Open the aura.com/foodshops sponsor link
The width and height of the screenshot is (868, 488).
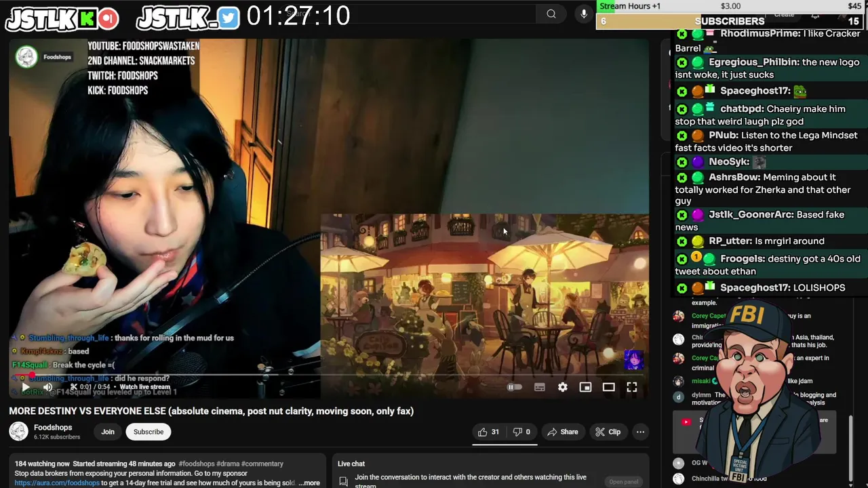[x=57, y=483]
